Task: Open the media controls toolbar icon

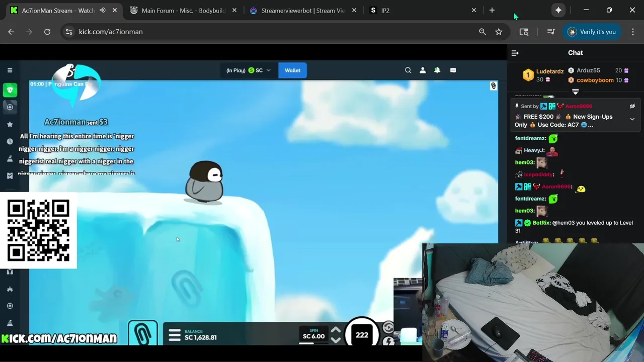Action: click(x=551, y=32)
